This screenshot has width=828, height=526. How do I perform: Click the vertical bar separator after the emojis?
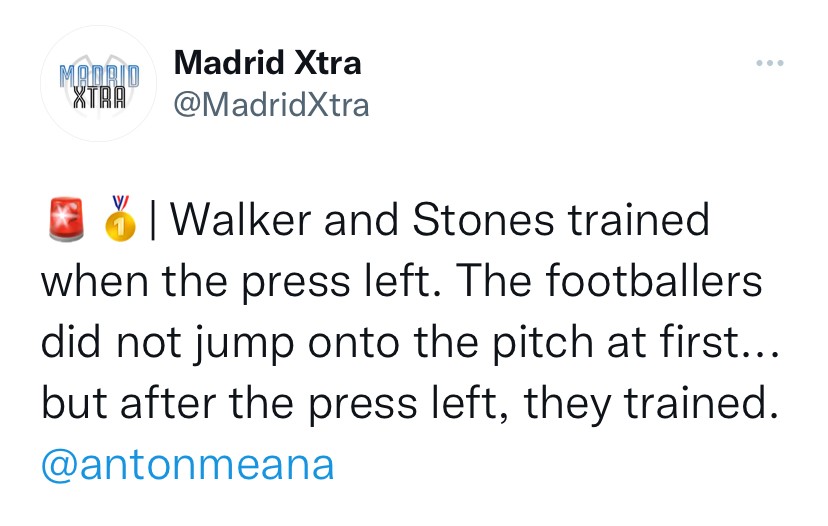point(152,221)
